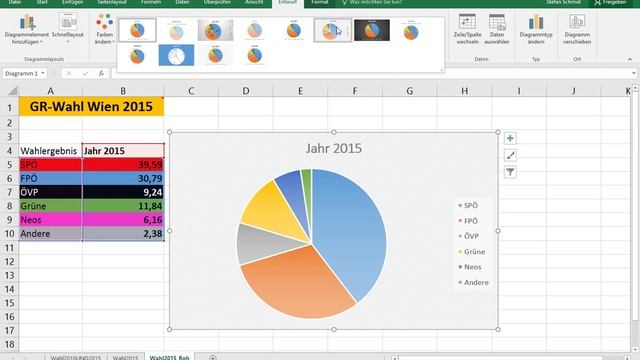This screenshot has width=640, height=360.
Task: Click SPÖ legend entry in chart
Action: tap(468, 206)
